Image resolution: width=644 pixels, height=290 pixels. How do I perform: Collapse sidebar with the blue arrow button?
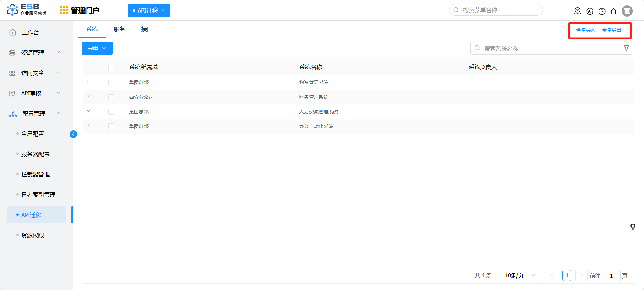(x=73, y=134)
